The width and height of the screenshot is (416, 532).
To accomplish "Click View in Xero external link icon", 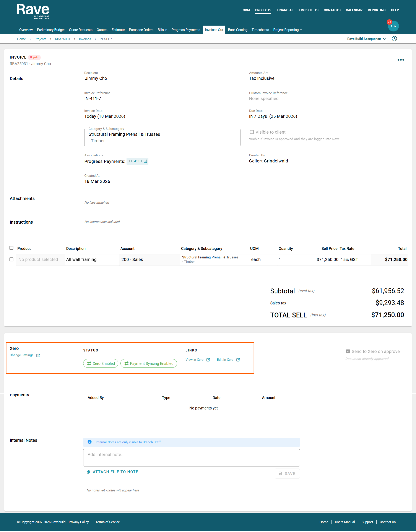I will [208, 360].
